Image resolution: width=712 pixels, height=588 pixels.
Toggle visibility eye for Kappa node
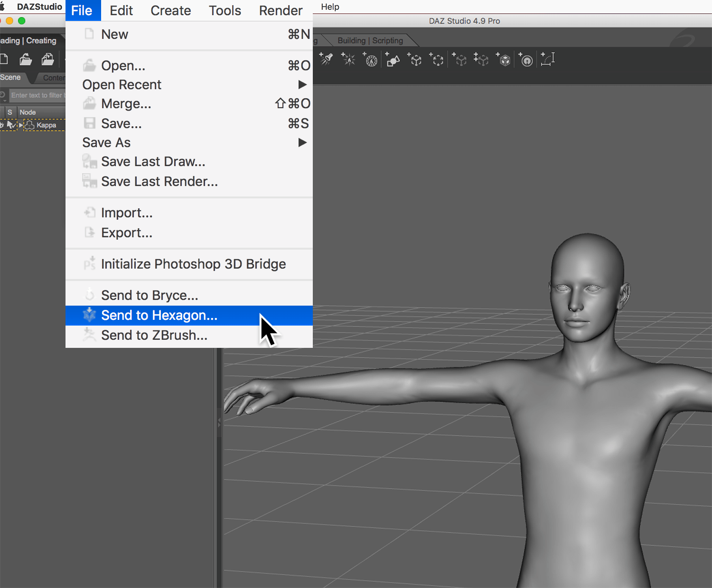pyautogui.click(x=1, y=125)
